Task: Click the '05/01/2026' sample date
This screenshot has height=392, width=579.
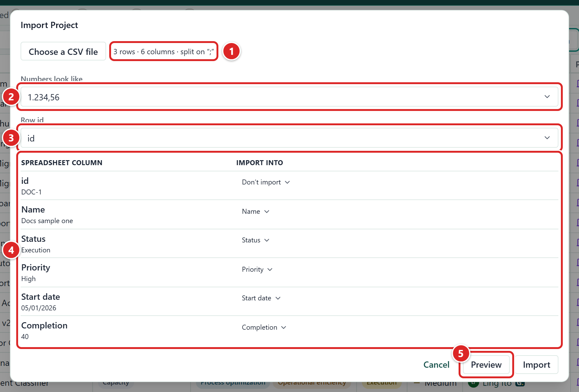Action: pos(39,308)
